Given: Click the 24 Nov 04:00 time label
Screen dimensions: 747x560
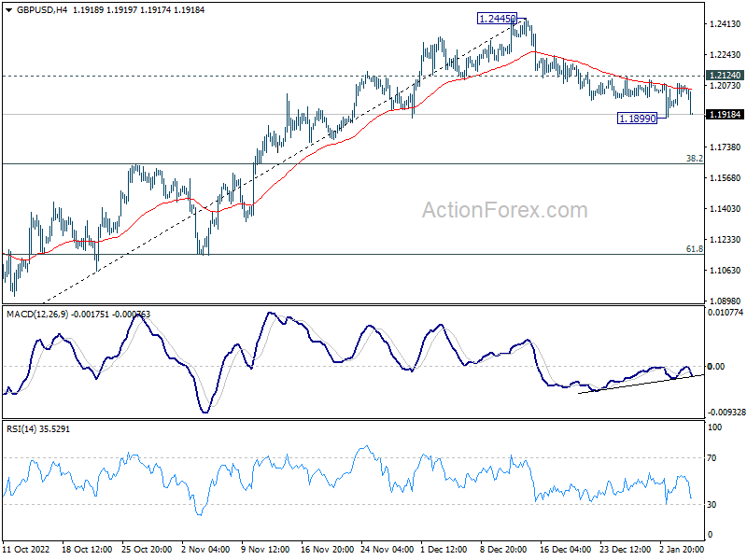Looking at the screenshot, I should (387, 549).
